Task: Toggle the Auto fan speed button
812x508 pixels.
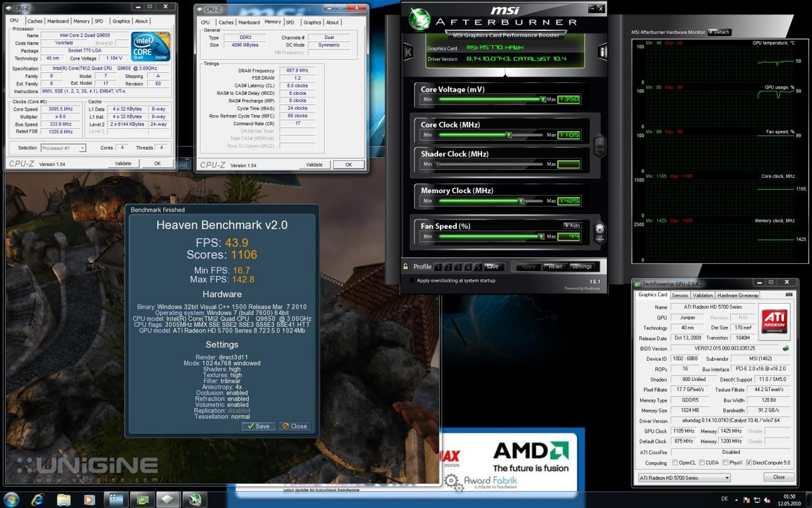Action: tap(572, 225)
